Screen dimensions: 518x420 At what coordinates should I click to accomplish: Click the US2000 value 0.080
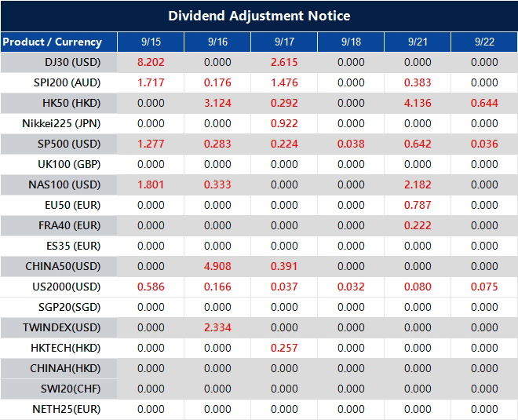point(418,287)
